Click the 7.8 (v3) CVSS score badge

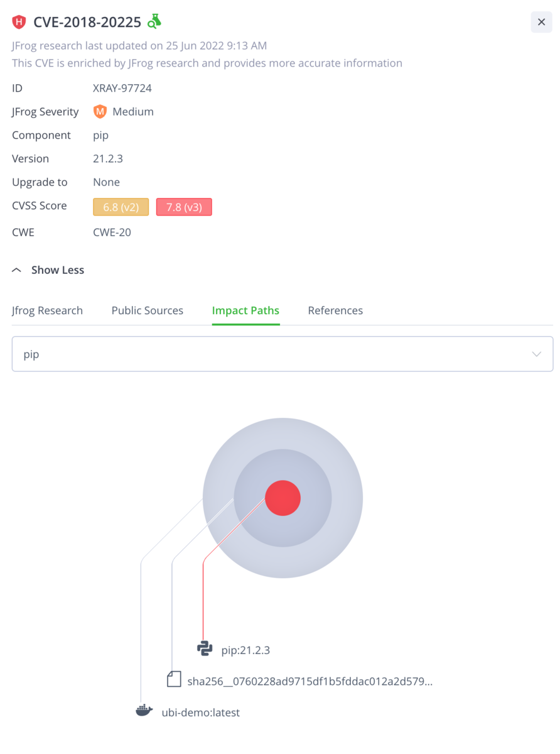[184, 207]
